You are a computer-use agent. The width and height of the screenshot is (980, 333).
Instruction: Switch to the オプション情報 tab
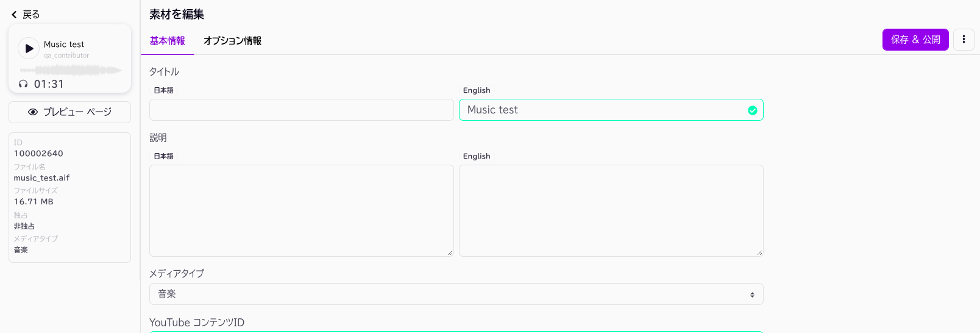click(x=232, y=41)
